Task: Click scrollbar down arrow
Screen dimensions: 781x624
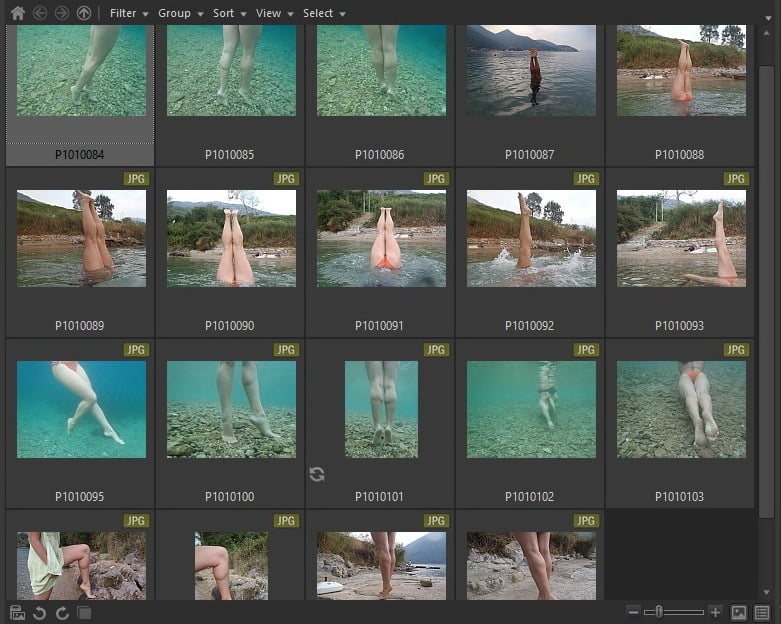Action: (767, 592)
